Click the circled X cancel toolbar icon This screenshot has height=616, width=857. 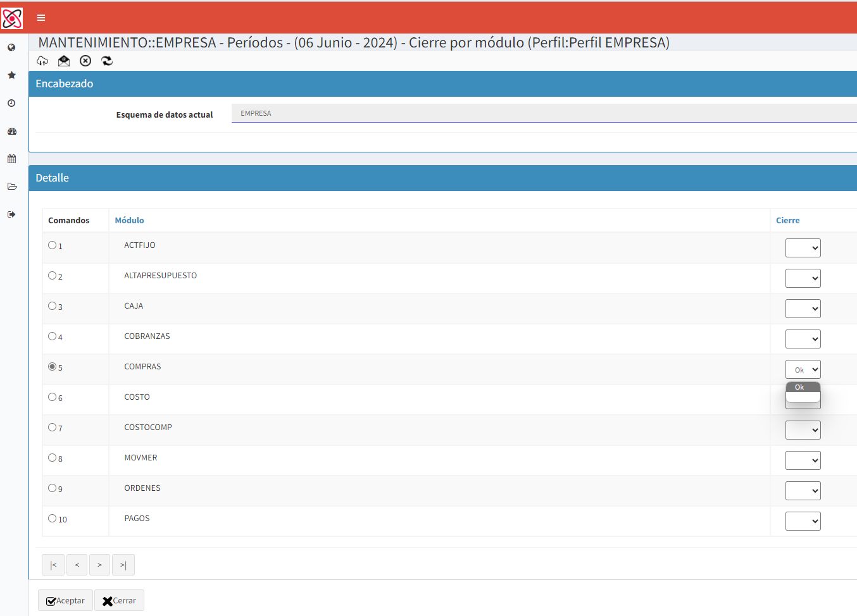(x=85, y=61)
